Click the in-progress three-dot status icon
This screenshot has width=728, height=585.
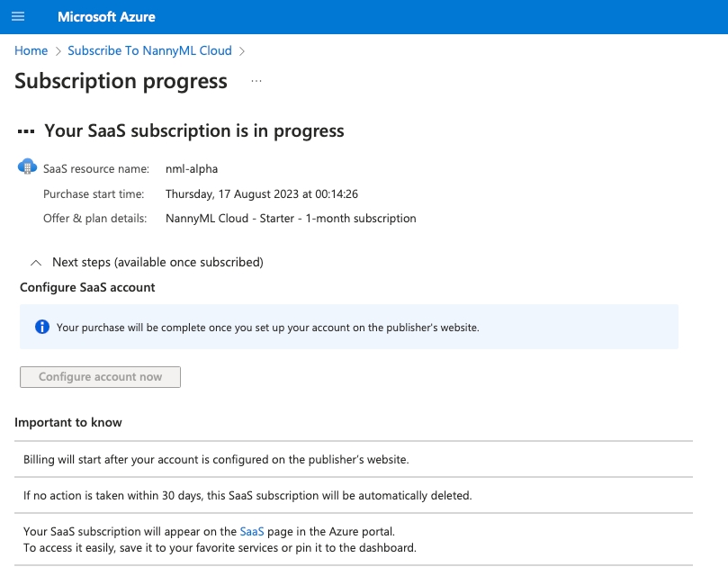[26, 131]
